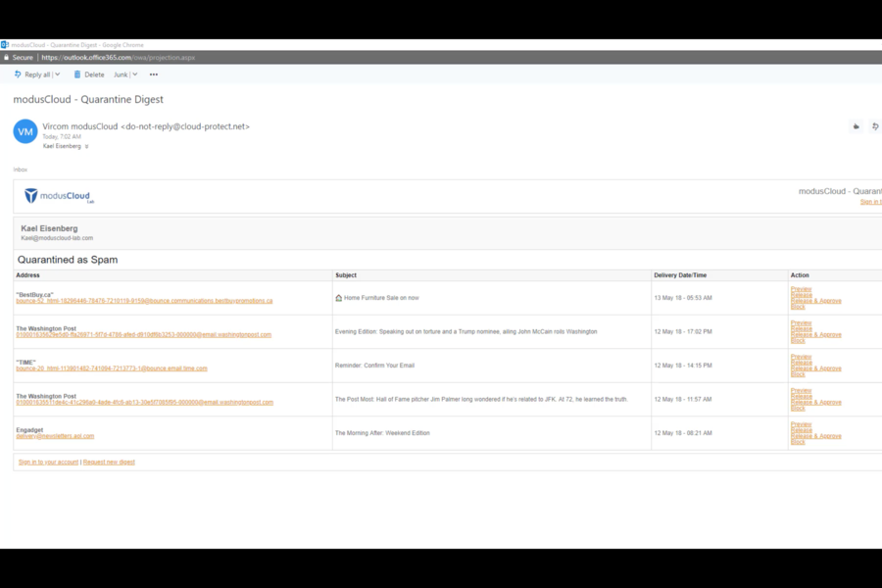Click the 'Today, 7:02 AM' timestamp

(x=62, y=137)
